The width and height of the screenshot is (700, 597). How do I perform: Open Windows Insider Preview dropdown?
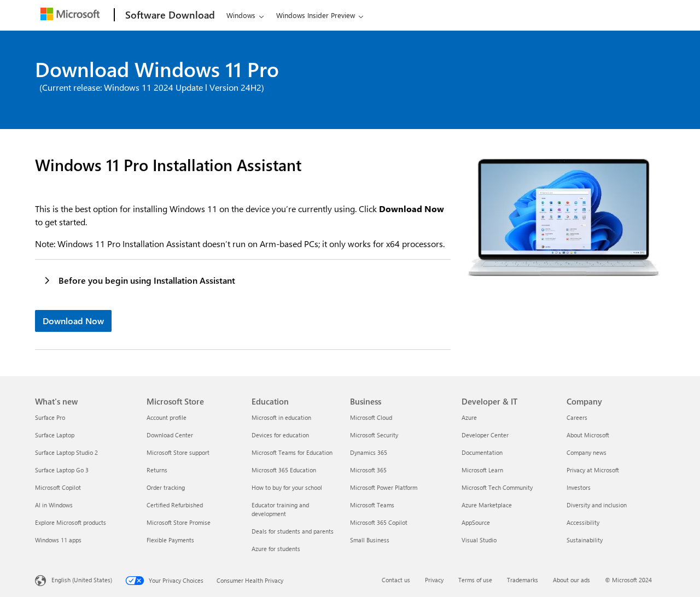point(319,16)
